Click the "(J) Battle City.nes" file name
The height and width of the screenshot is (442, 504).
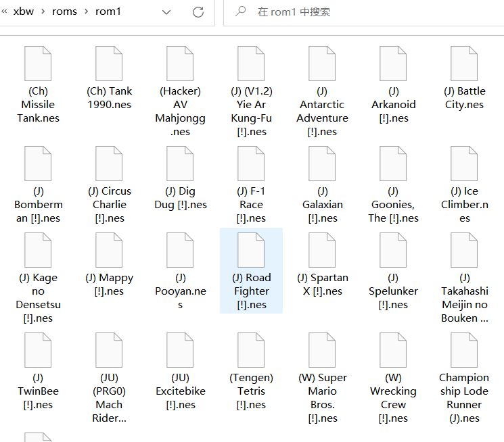click(x=464, y=98)
